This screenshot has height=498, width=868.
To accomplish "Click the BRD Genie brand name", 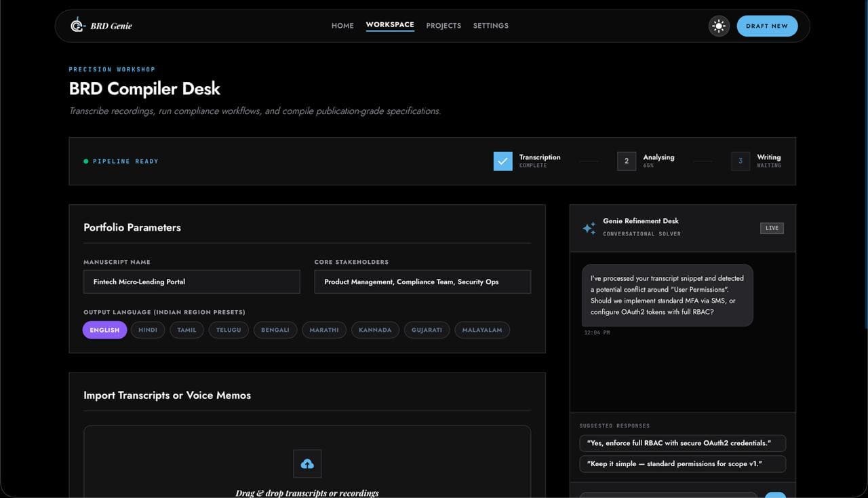I will (x=111, y=26).
